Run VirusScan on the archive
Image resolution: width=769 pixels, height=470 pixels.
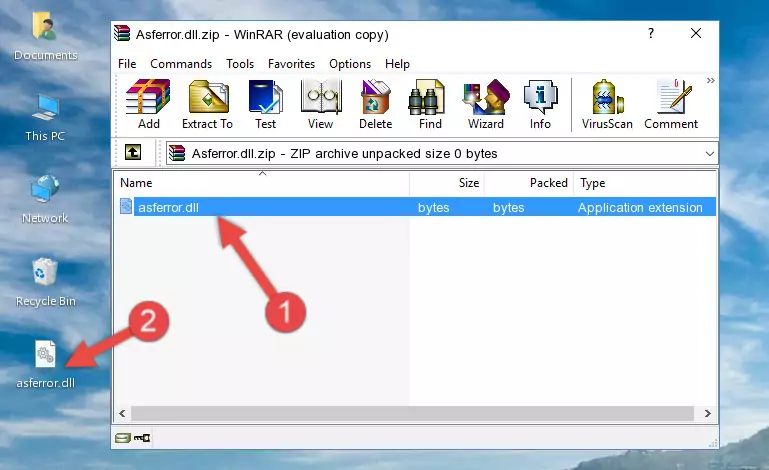pyautogui.click(x=607, y=104)
